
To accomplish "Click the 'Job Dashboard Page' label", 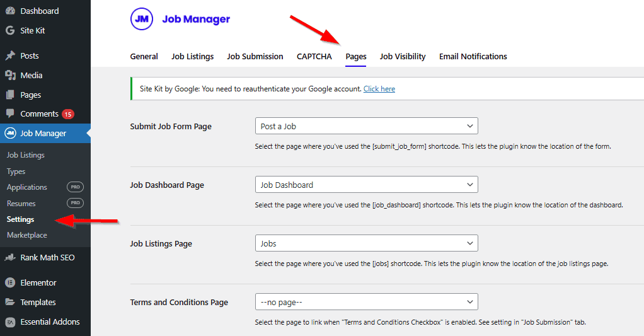I will coord(167,185).
